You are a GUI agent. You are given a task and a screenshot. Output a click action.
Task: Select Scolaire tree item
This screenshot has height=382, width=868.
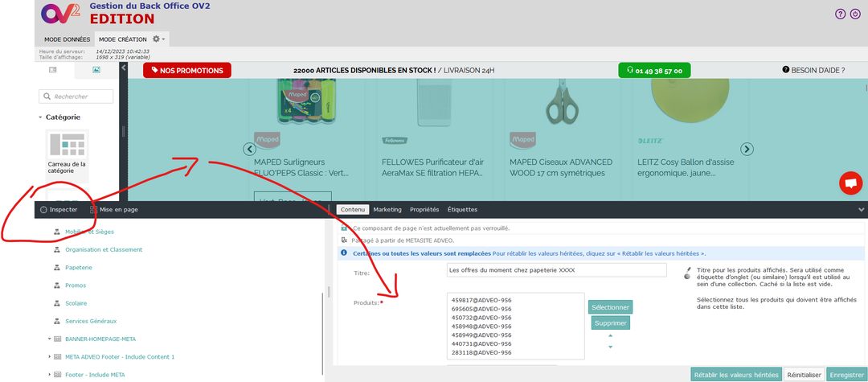click(x=76, y=303)
